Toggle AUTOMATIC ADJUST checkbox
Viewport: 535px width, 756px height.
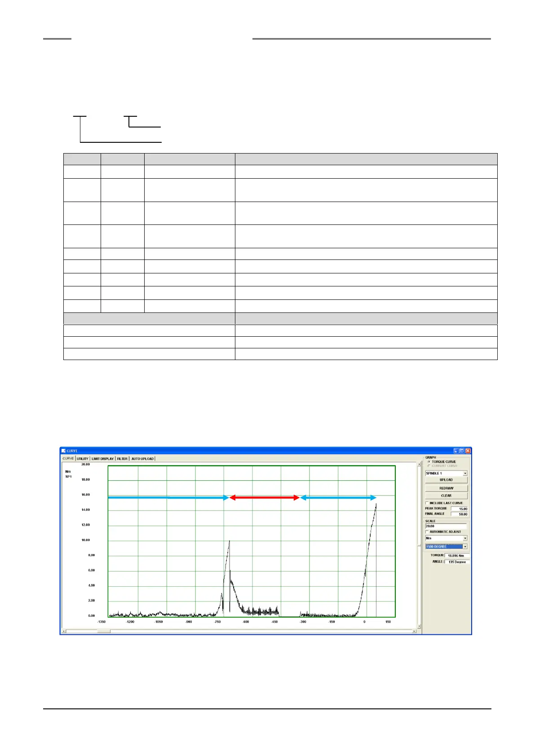click(x=427, y=532)
